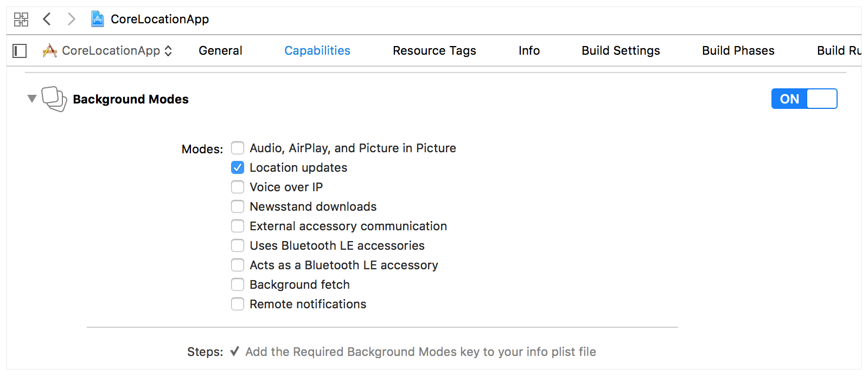
Task: Switch the Background Modes toggle off
Action: [805, 99]
